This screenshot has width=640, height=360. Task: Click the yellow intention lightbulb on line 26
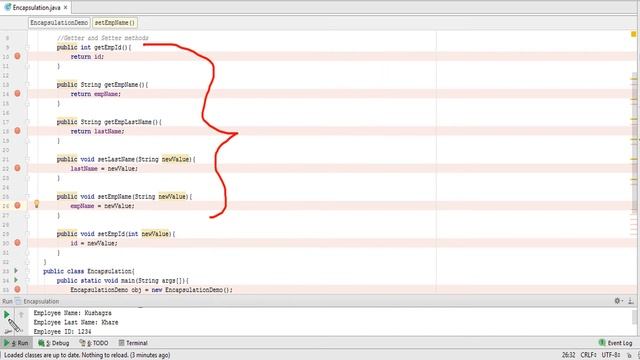click(36, 204)
